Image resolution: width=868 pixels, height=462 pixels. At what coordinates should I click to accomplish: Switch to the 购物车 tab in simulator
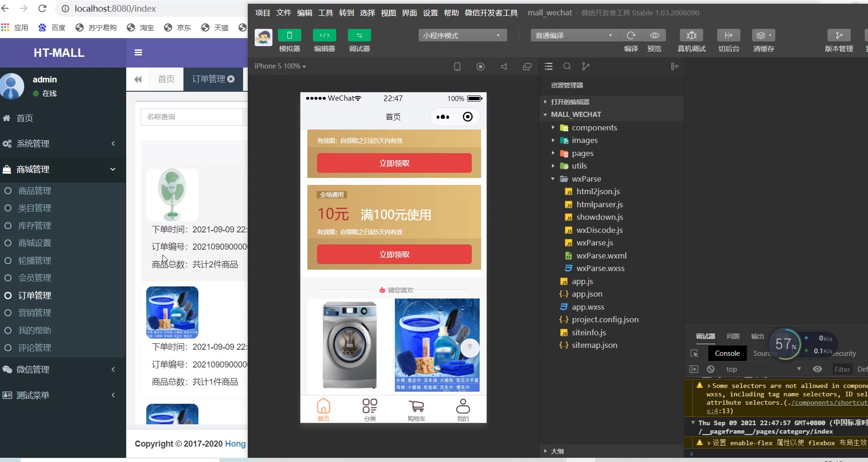416,410
